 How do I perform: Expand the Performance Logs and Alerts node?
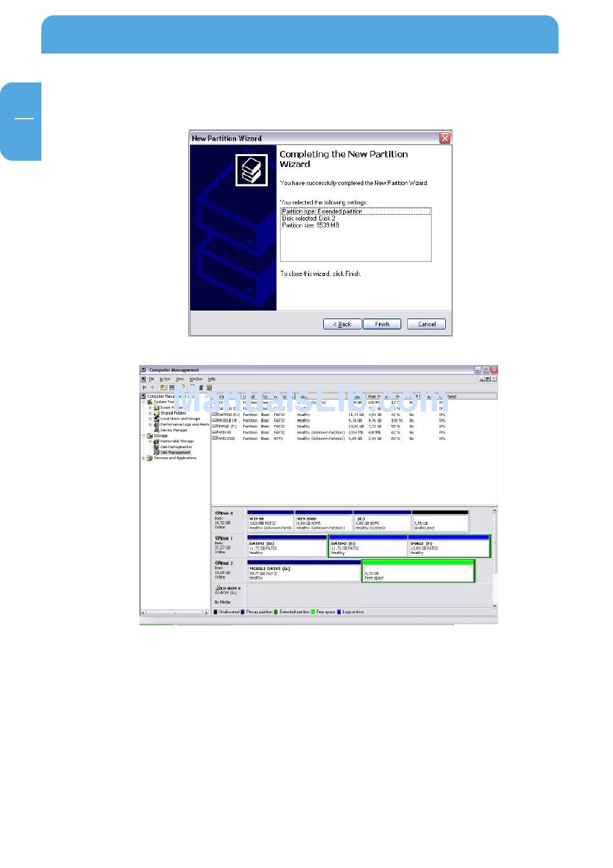(x=150, y=424)
